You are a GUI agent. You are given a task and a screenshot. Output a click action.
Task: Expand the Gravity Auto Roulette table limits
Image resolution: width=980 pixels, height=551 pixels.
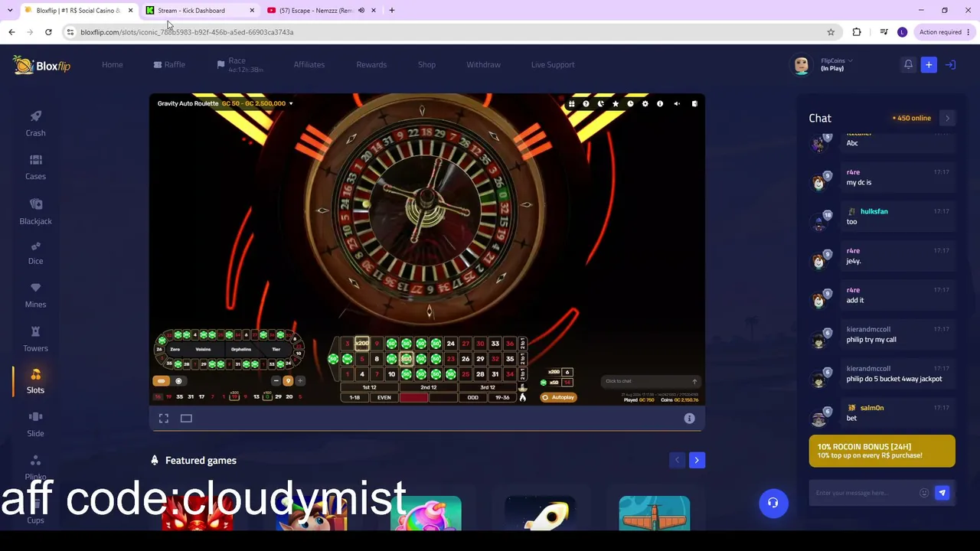click(290, 103)
